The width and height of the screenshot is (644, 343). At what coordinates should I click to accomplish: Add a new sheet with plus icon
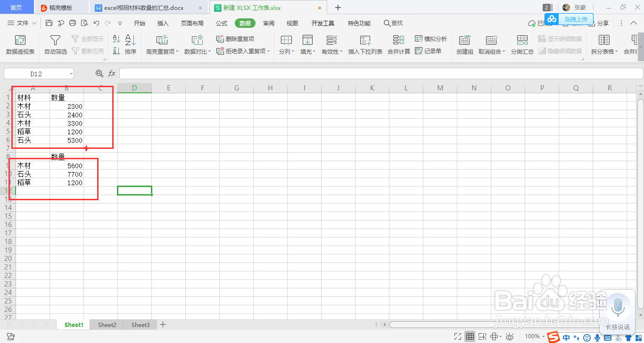tap(163, 325)
